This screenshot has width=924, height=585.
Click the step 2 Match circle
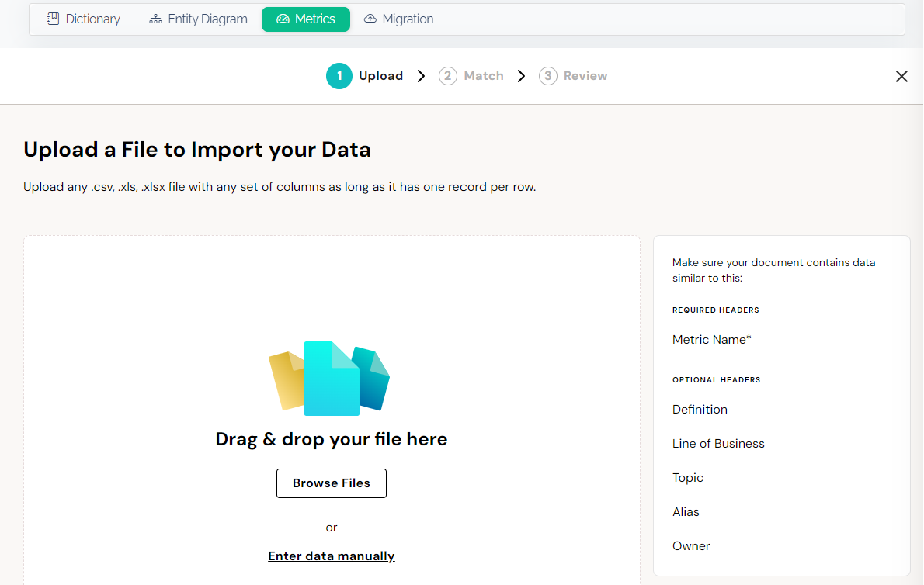click(448, 75)
